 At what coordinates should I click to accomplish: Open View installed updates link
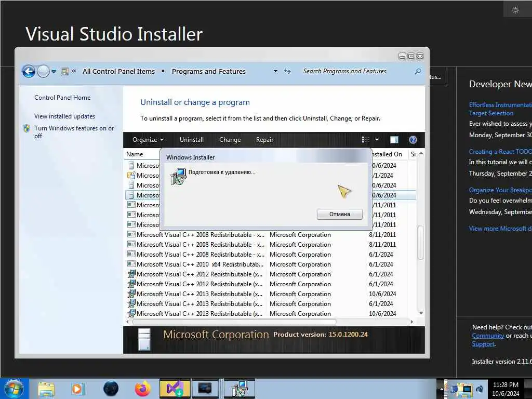(x=64, y=116)
